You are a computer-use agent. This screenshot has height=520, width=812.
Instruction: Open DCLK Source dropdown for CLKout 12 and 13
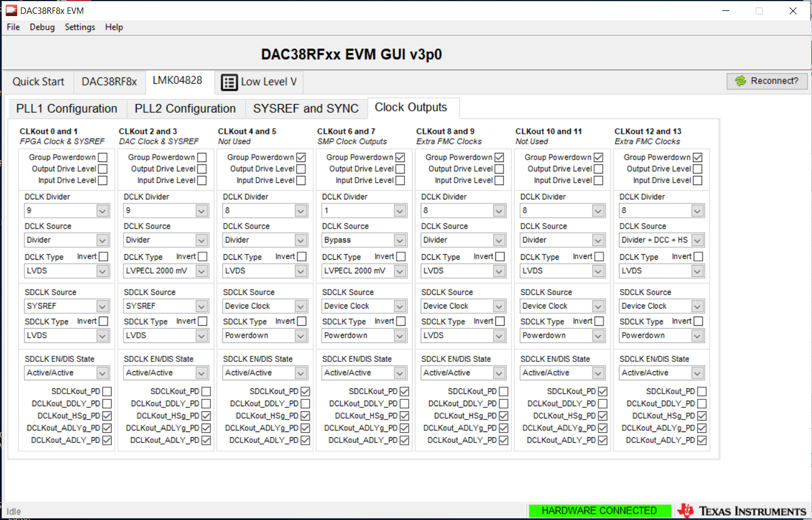[x=661, y=240]
